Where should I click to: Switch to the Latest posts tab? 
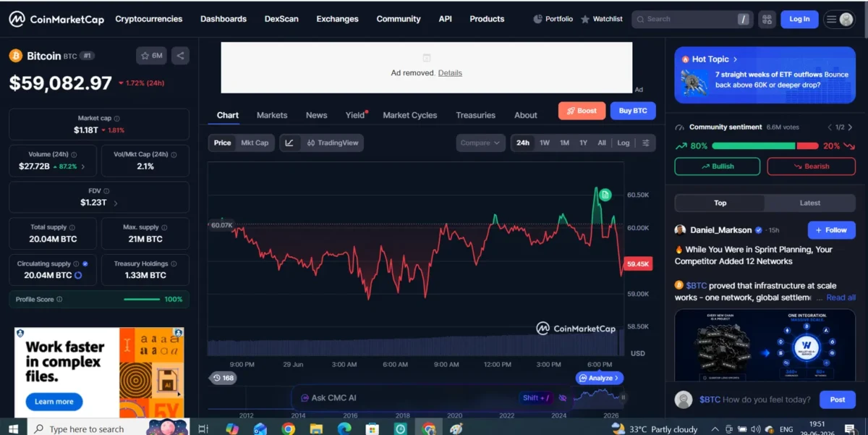810,203
